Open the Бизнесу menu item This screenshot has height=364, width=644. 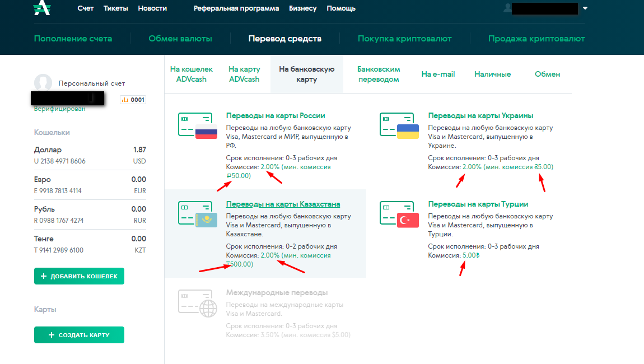coord(303,8)
